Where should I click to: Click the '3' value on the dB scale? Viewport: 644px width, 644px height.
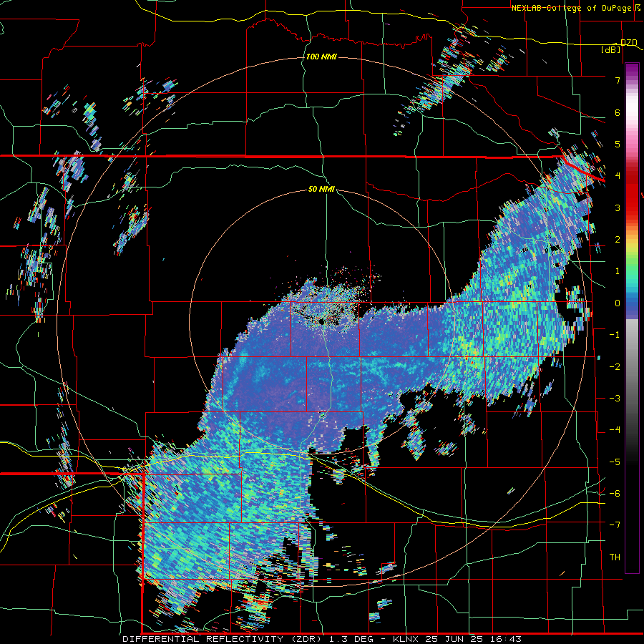pos(618,208)
